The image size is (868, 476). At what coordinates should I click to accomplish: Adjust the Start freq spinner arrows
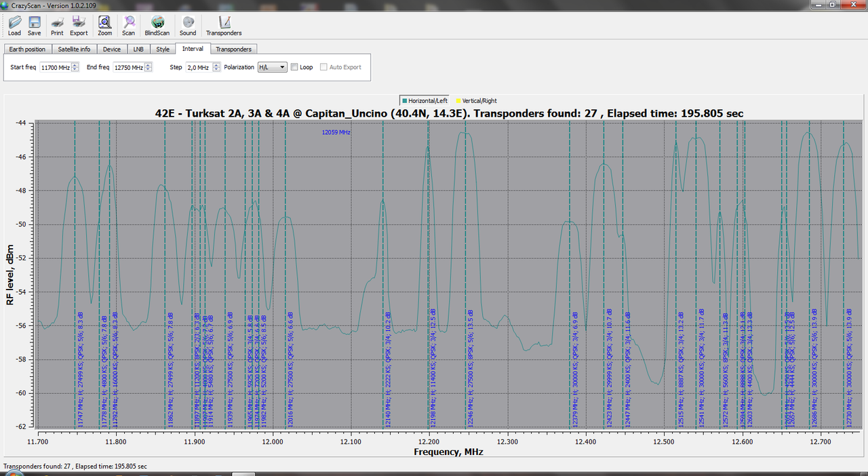point(75,67)
